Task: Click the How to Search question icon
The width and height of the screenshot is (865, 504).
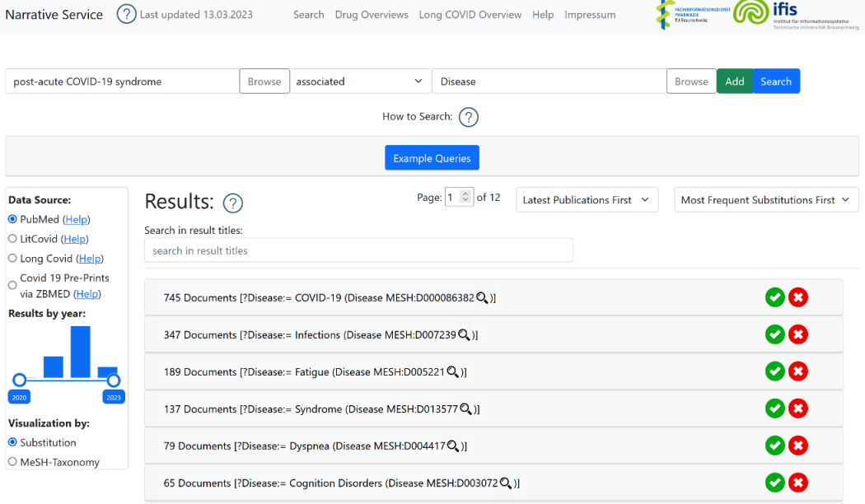Action: 468,117
